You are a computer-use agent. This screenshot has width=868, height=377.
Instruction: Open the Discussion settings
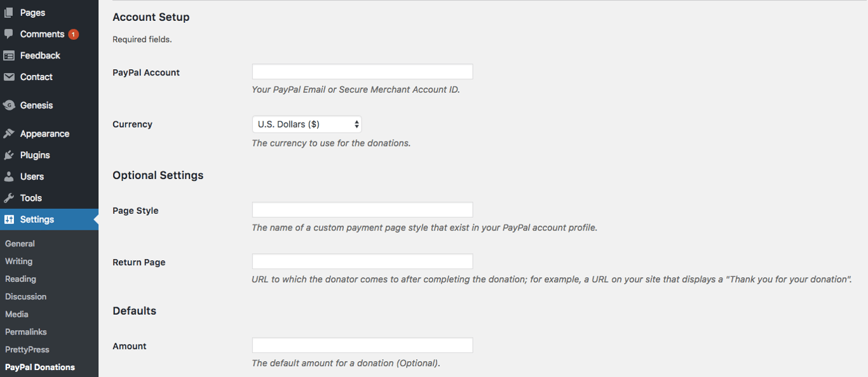click(x=25, y=296)
